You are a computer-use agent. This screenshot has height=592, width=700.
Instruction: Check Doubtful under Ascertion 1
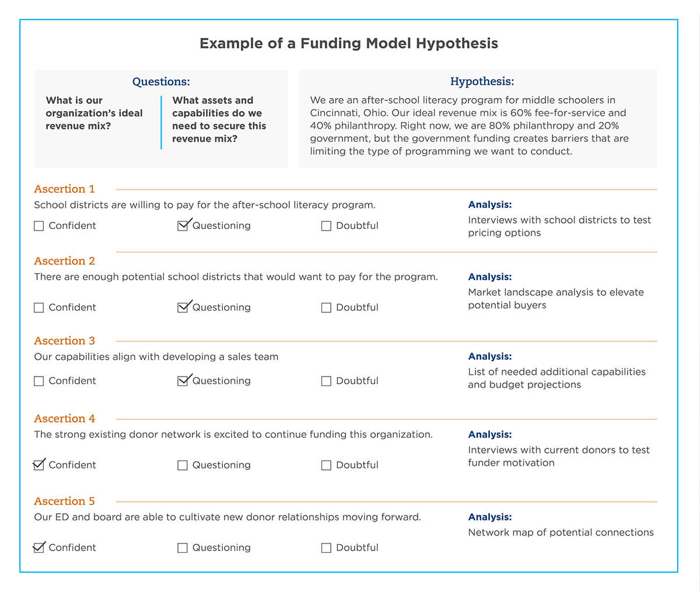click(x=326, y=226)
